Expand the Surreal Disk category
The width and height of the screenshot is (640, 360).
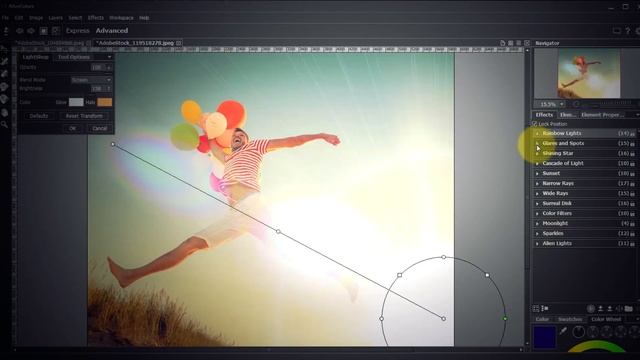coord(537,203)
